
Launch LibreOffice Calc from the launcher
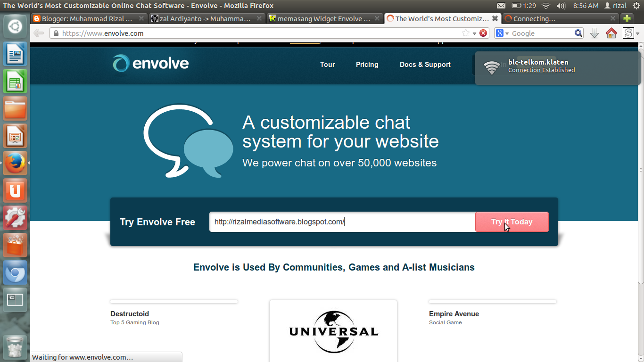point(15,81)
